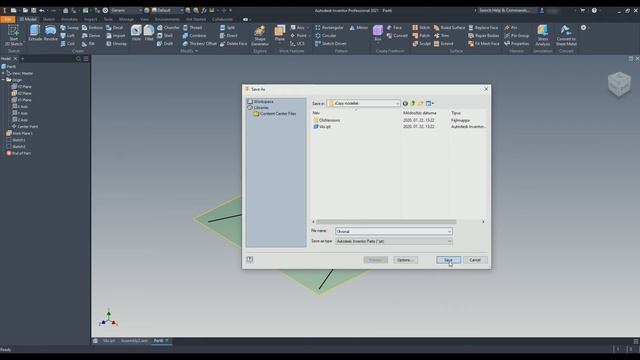Select Work Plane1 in model browser
This screenshot has height=360, width=640.
click(19, 133)
